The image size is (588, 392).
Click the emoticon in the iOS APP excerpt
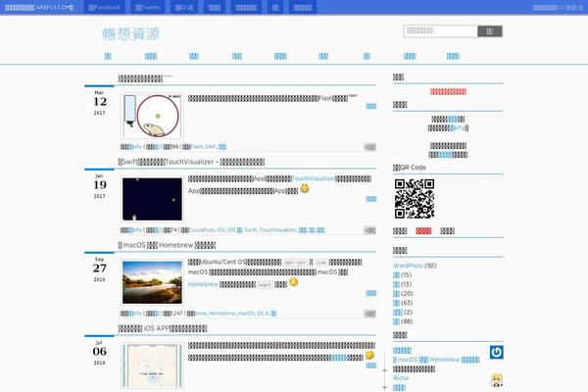369,355
